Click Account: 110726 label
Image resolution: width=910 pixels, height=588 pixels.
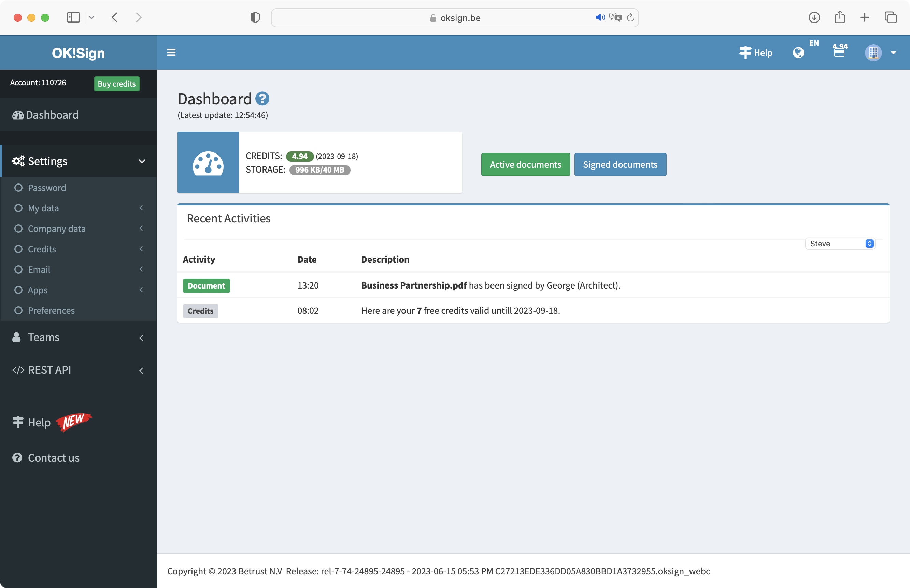click(x=38, y=83)
